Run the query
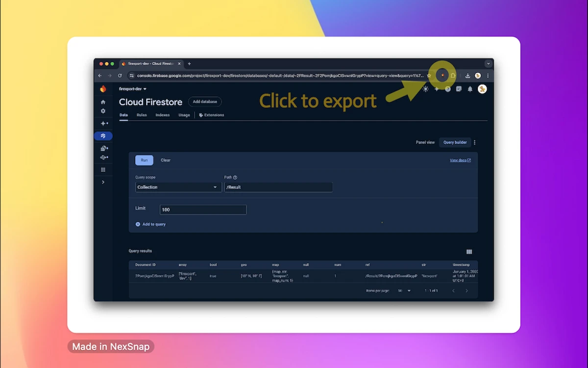Image resolution: width=588 pixels, height=368 pixels. click(x=144, y=160)
